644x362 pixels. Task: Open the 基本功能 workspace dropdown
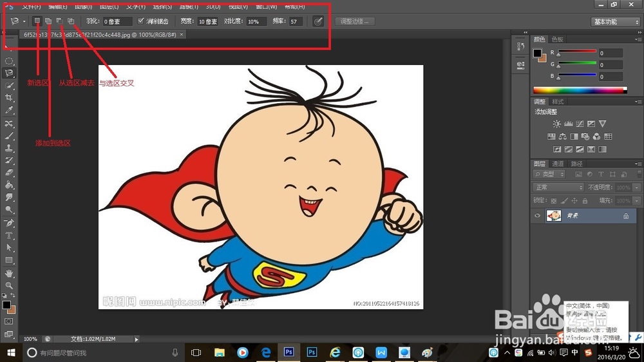(x=616, y=22)
